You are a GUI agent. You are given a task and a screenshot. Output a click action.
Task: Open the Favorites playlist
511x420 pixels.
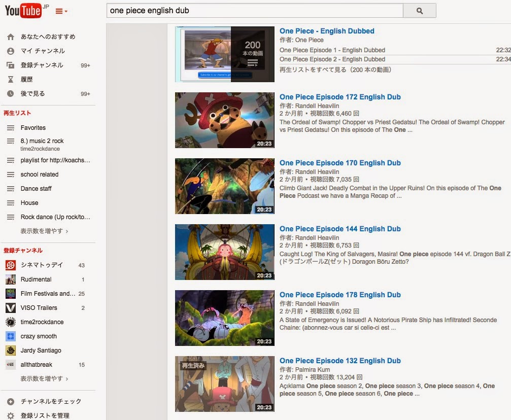click(x=33, y=128)
